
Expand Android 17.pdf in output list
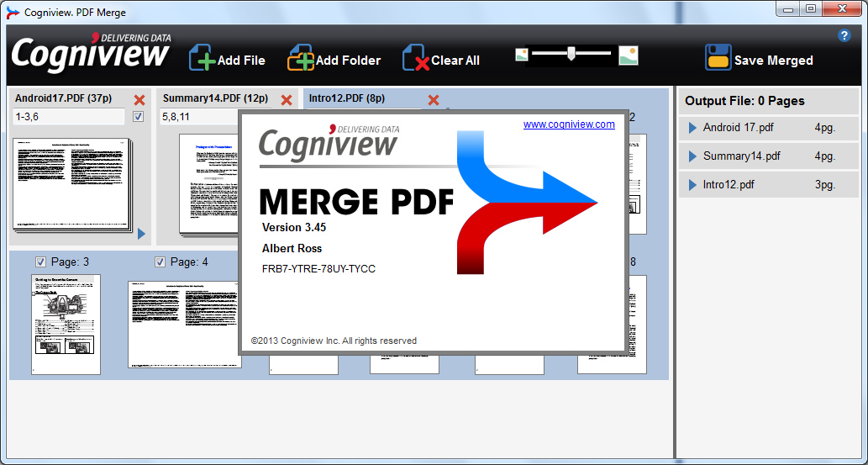click(x=692, y=128)
